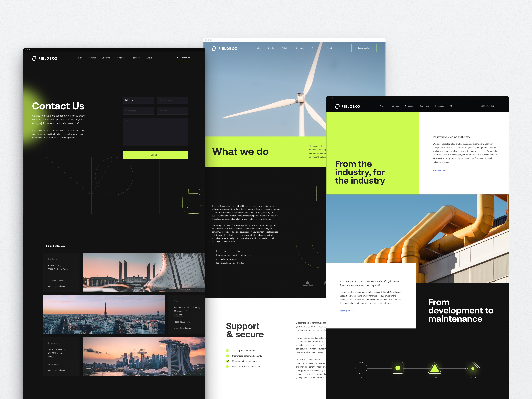This screenshot has width=532, height=399.
Task: Open About in the industry window nav
Action: pos(453,106)
